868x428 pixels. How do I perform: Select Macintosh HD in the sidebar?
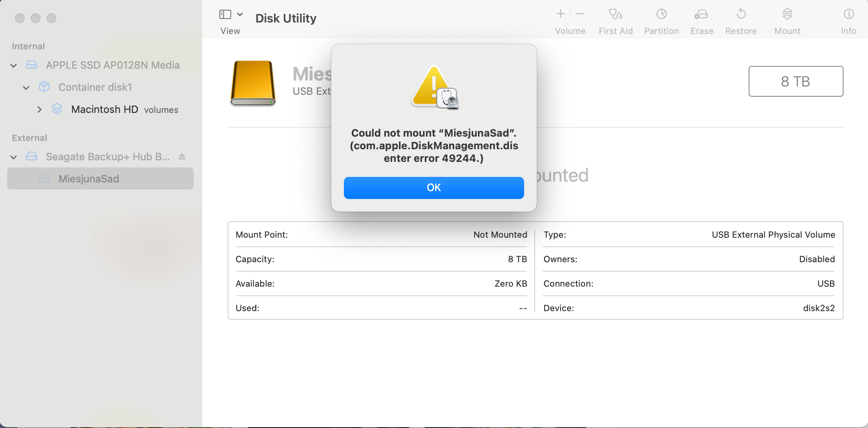104,109
